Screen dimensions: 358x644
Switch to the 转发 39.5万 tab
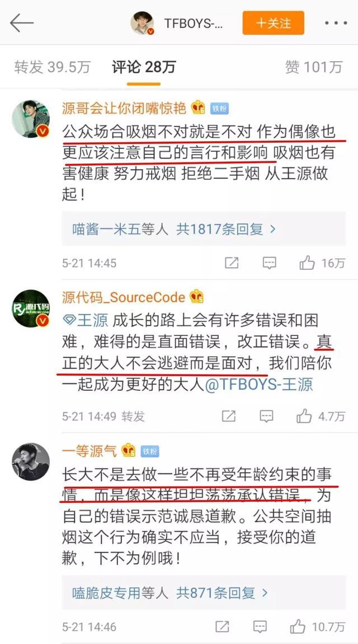52,67
